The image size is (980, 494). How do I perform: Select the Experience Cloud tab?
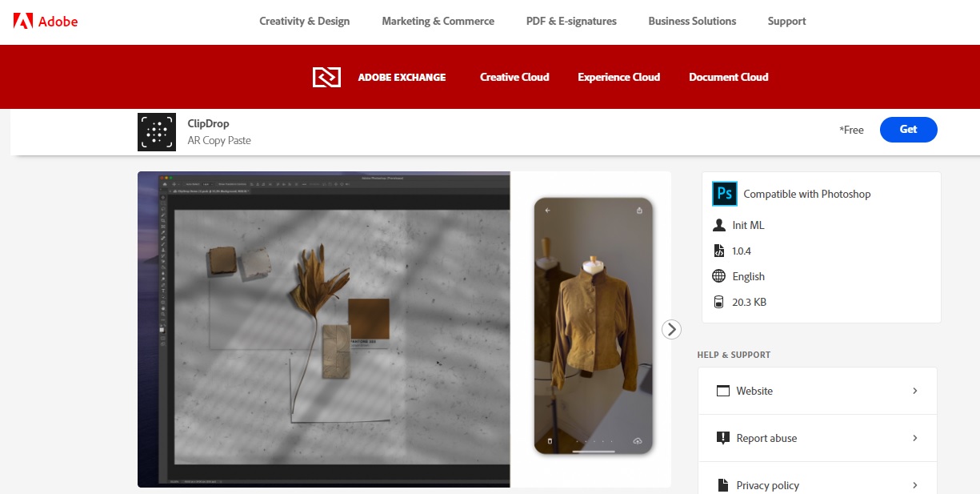[x=618, y=78]
